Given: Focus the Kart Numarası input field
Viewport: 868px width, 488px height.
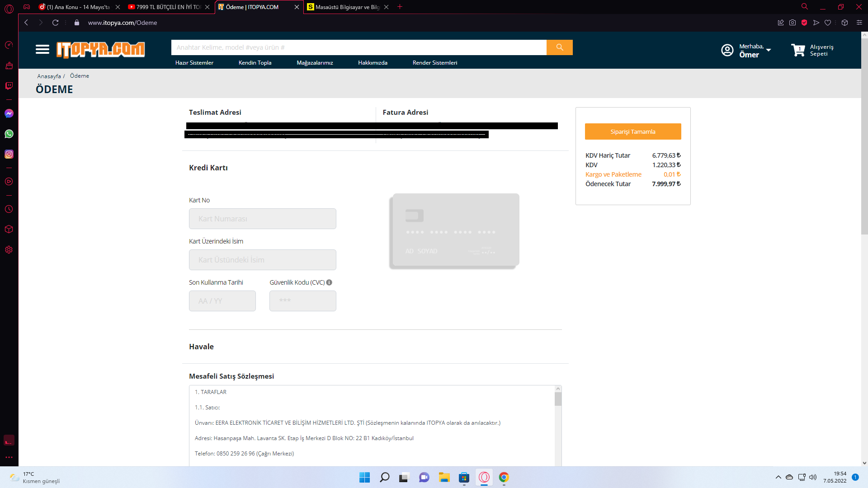Looking at the screenshot, I should [262, 219].
